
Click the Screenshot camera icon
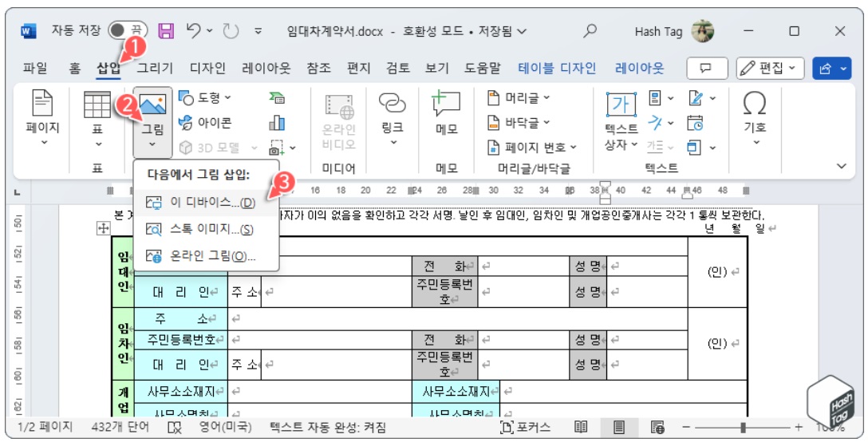(276, 148)
